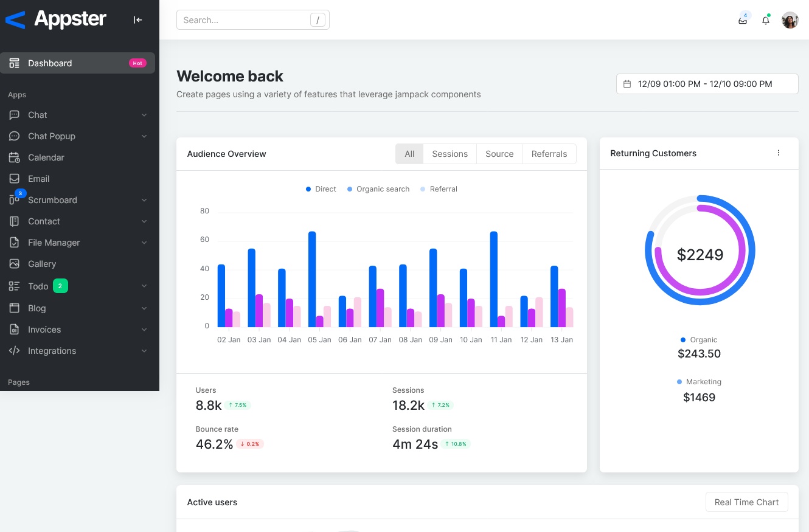Click the $1469 Marketing amount
The width and height of the screenshot is (809, 532).
tap(700, 398)
